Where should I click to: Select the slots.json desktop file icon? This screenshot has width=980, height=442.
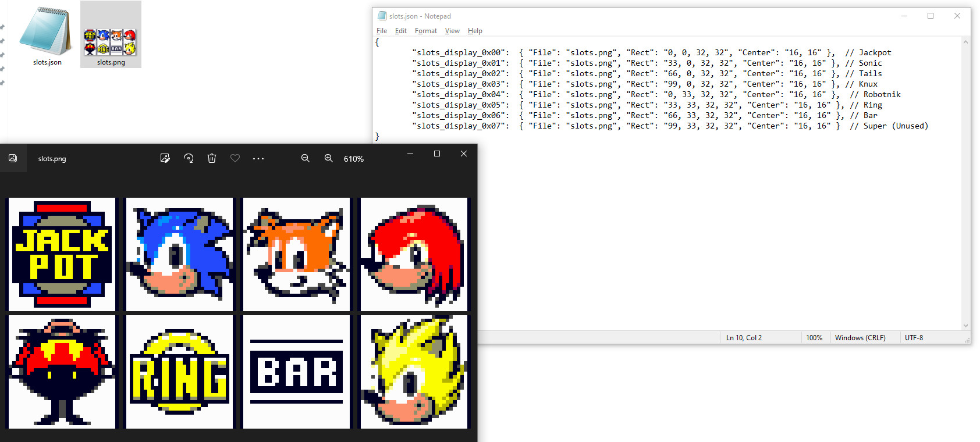47,35
